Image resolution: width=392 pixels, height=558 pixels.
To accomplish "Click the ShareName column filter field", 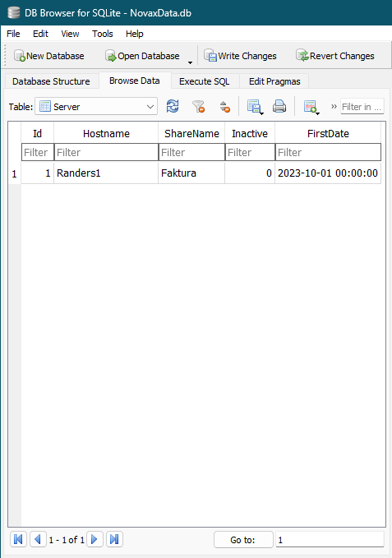I will tap(191, 152).
